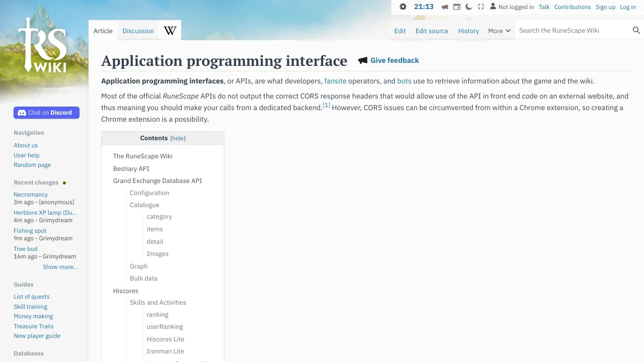Image resolution: width=644 pixels, height=362 pixels.
Task: Open the calendar icon in top bar
Action: [457, 7]
